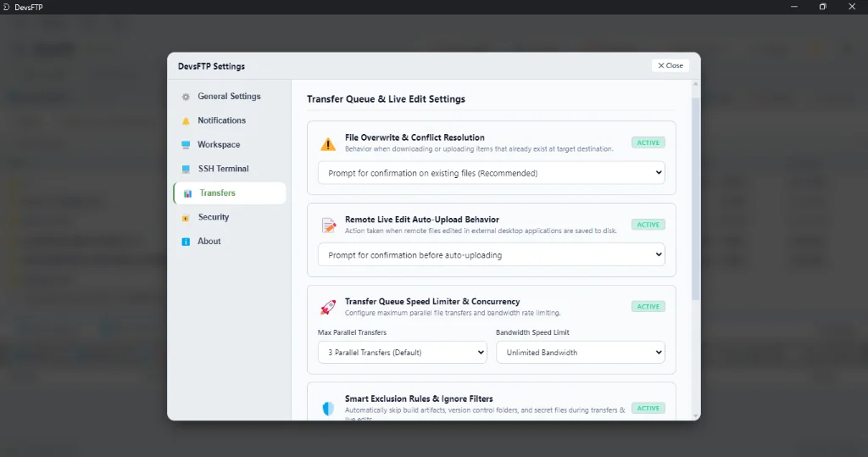Expand the Live Edit auto-upload behavior dropdown
Image resolution: width=868 pixels, height=457 pixels.
click(x=491, y=255)
